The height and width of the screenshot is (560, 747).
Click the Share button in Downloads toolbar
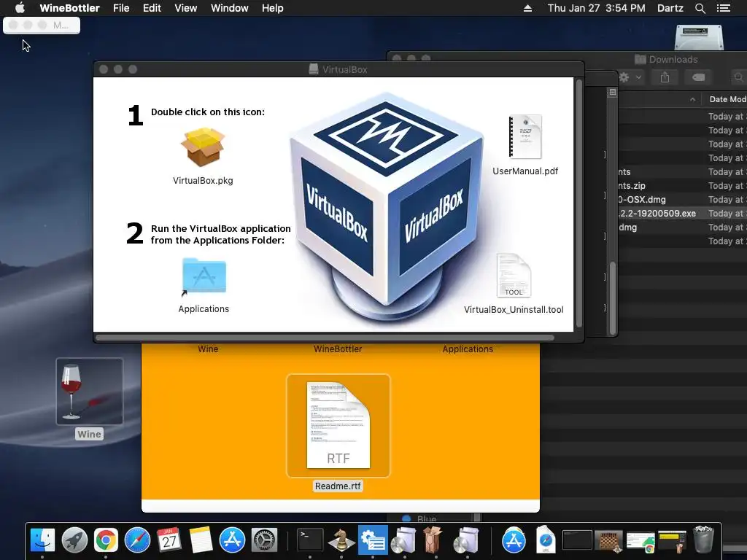pos(665,77)
